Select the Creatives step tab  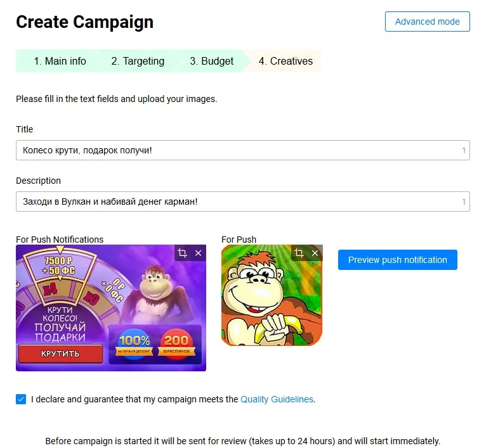coord(285,61)
